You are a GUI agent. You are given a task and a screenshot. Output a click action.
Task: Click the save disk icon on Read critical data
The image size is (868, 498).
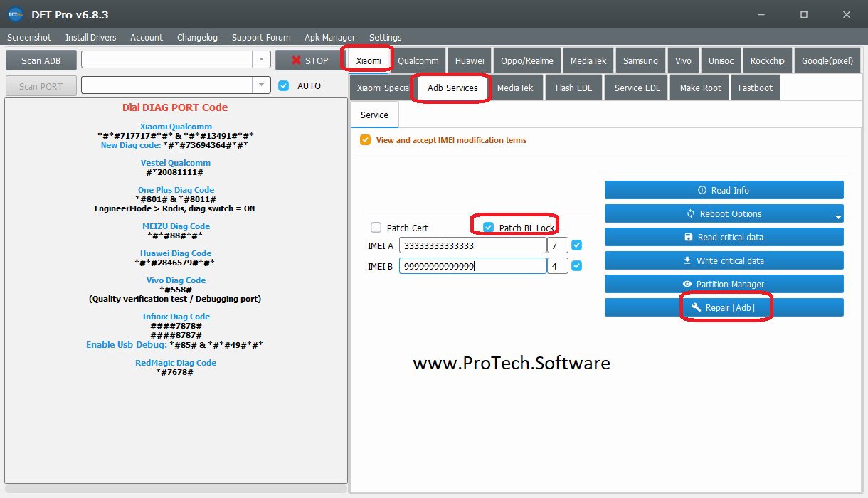[x=688, y=237]
